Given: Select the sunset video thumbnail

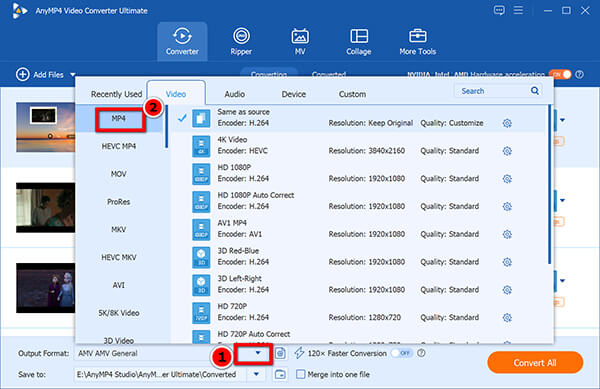Looking at the screenshot, I should [x=46, y=127].
